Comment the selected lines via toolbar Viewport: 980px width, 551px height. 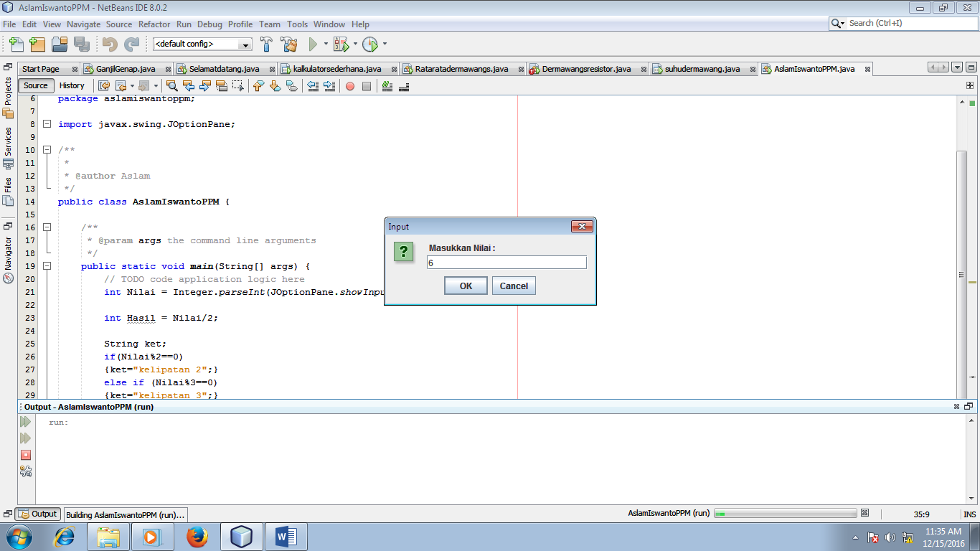[x=387, y=86]
